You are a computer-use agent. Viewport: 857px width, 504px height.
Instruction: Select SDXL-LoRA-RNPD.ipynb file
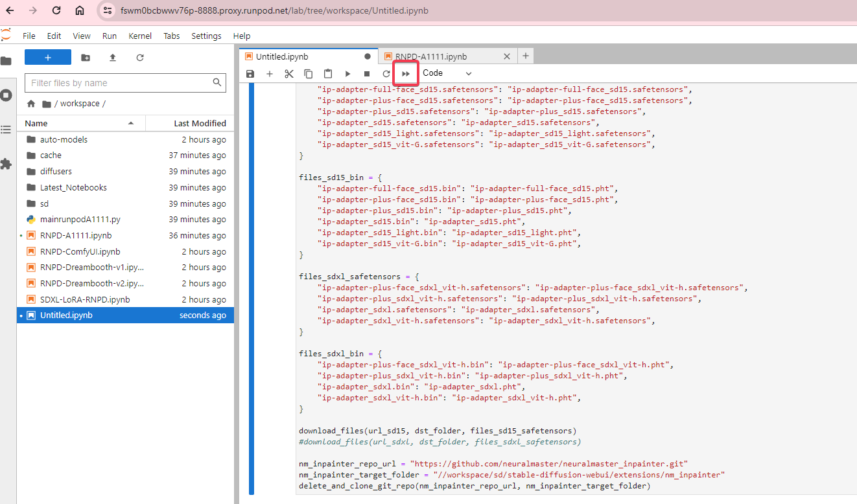tap(125, 299)
